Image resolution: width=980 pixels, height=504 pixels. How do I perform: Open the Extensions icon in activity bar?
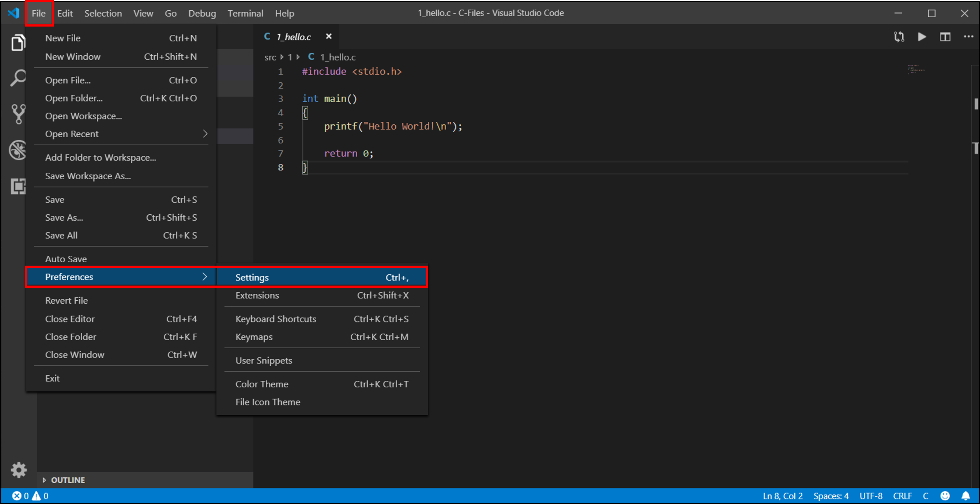pyautogui.click(x=17, y=186)
